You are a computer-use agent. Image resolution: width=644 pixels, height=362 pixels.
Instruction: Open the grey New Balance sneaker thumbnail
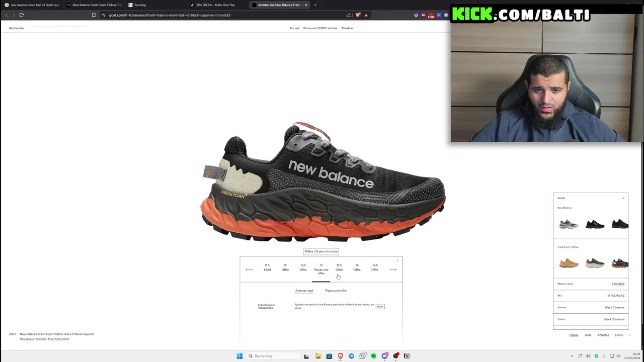click(x=569, y=224)
